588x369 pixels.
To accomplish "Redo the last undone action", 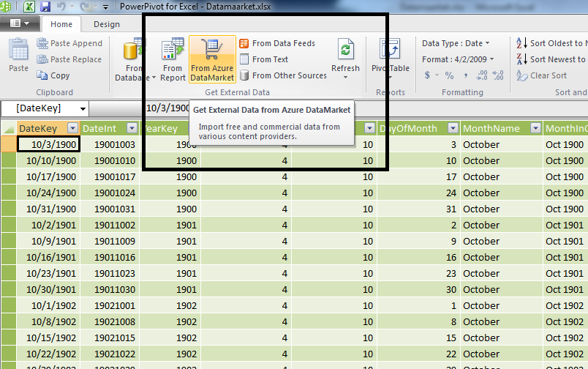I will pyautogui.click(x=85, y=7).
